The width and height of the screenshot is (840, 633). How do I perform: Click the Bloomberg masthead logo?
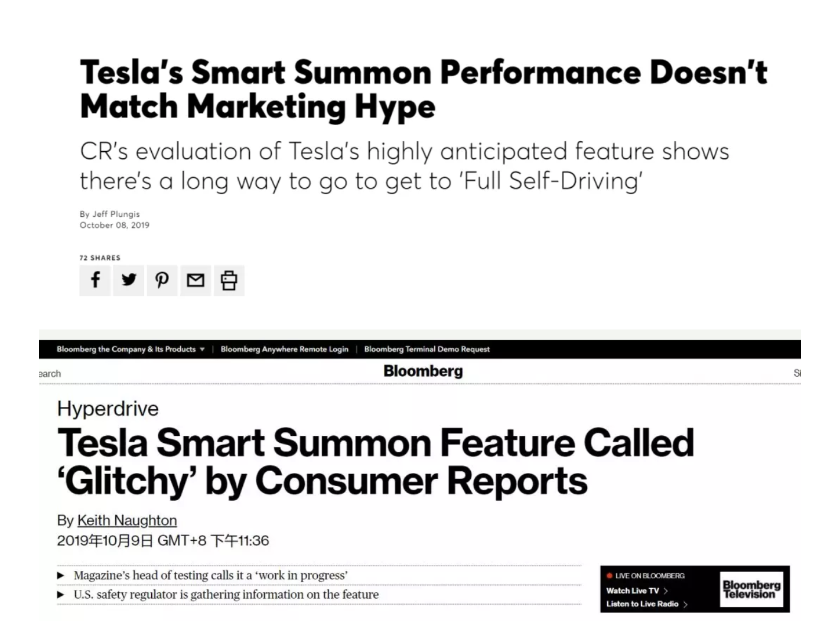click(x=423, y=371)
